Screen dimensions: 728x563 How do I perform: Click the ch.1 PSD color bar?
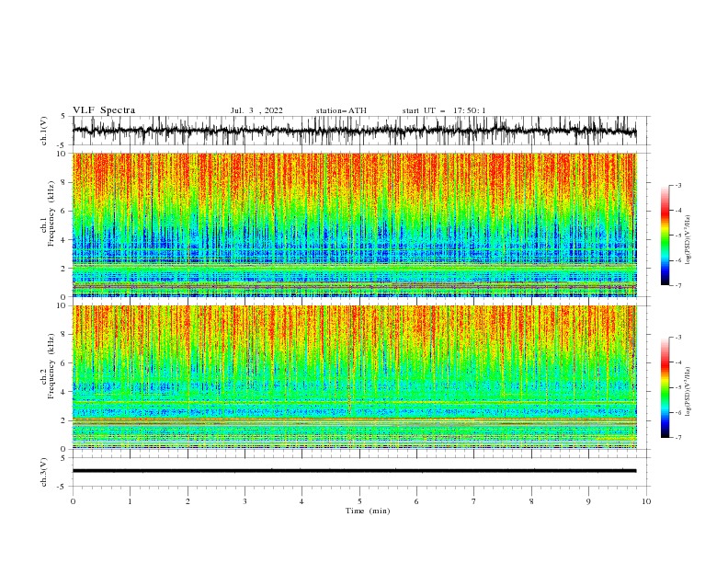665,236
